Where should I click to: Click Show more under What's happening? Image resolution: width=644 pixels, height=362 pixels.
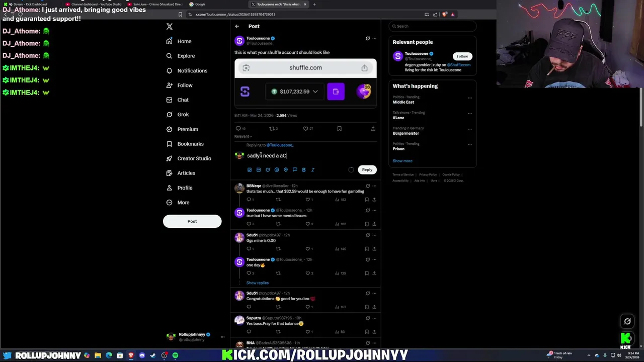[x=403, y=161]
